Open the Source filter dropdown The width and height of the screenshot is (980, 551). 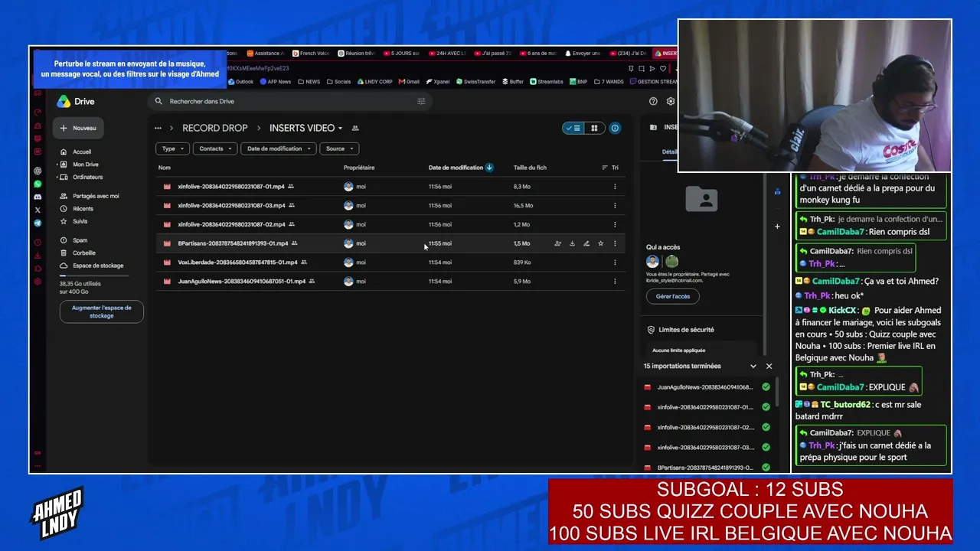tap(339, 148)
